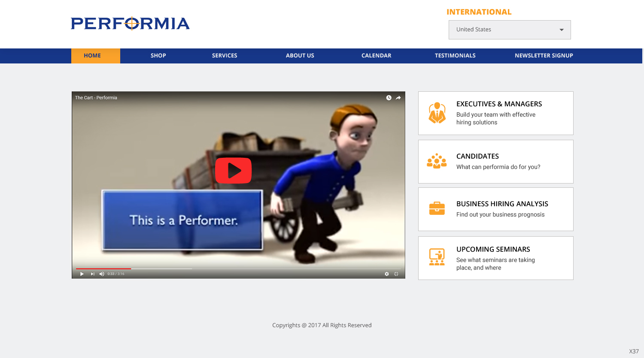The height and width of the screenshot is (358, 644).
Task: Go to the Calendar menu item
Action: [376, 56]
